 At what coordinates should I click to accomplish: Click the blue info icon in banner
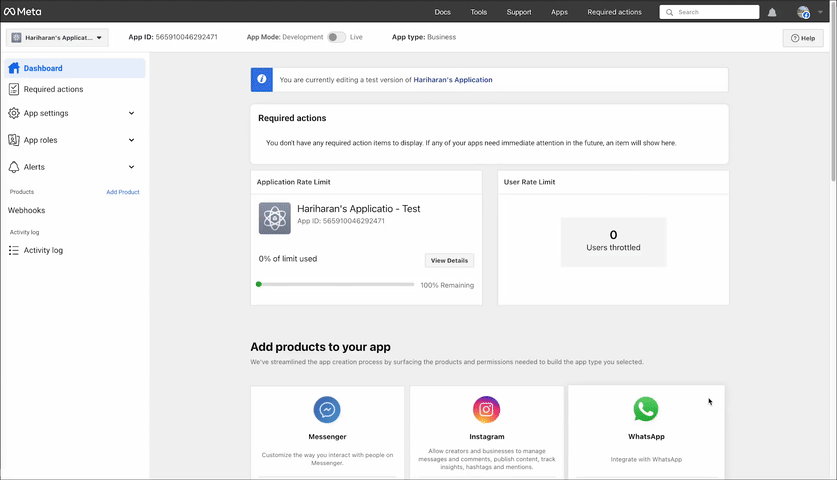pyautogui.click(x=262, y=80)
